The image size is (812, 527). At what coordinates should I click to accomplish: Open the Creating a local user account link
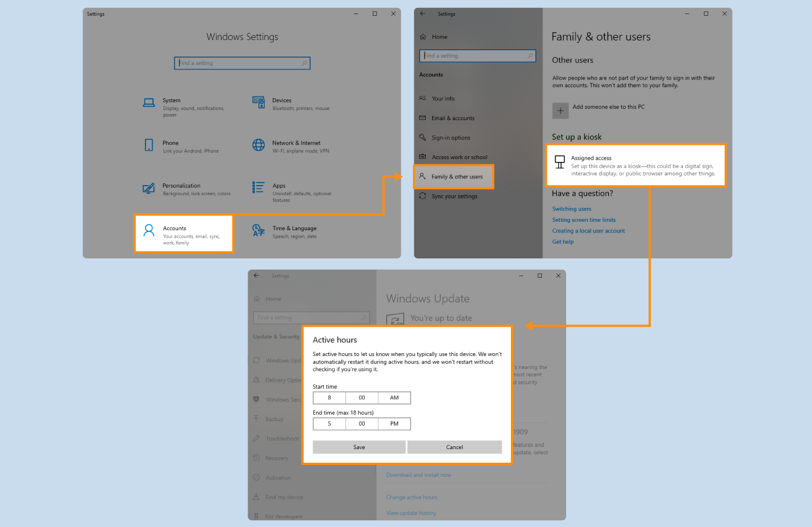click(x=588, y=231)
